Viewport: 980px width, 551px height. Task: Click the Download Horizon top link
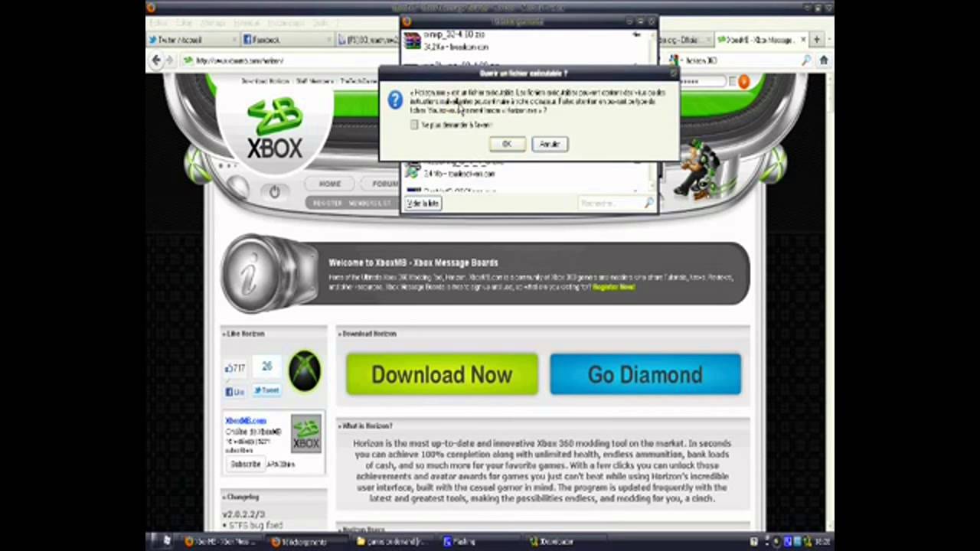coord(266,81)
